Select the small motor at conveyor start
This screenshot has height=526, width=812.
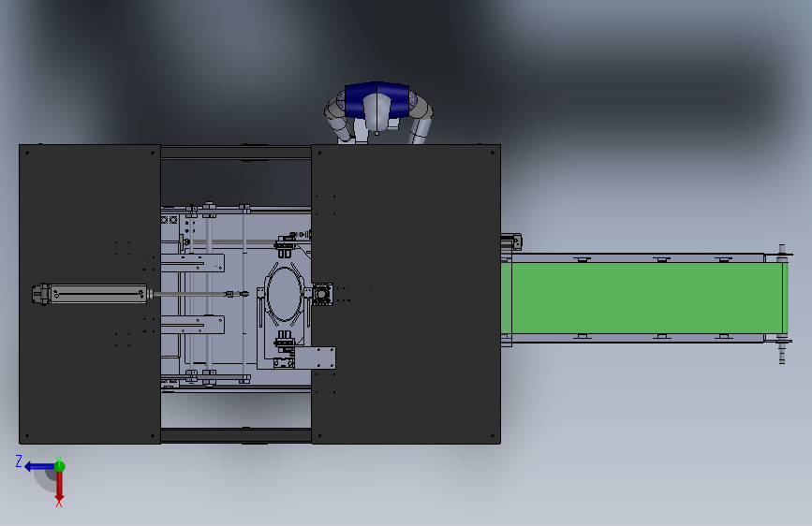tap(511, 241)
